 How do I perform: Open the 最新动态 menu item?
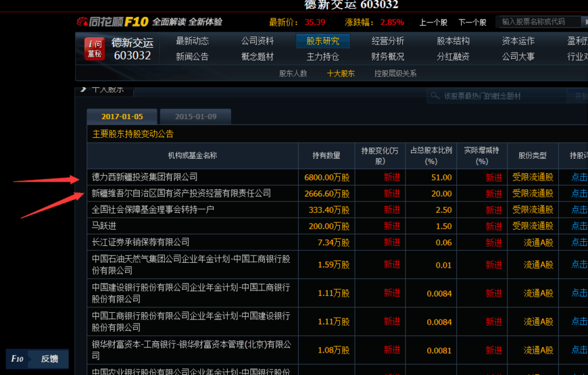(x=193, y=41)
